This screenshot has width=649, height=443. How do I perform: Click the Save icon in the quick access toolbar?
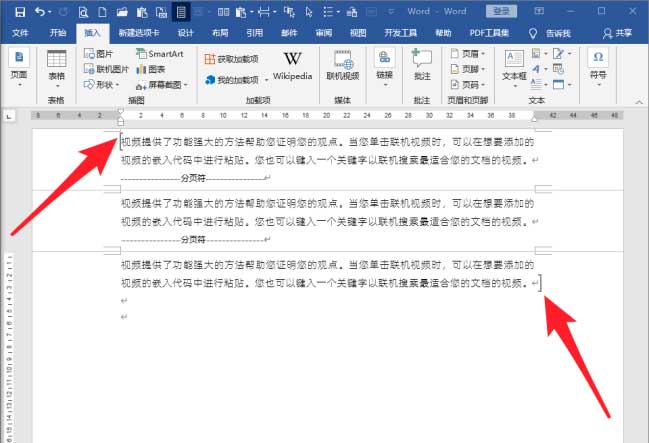[x=19, y=12]
